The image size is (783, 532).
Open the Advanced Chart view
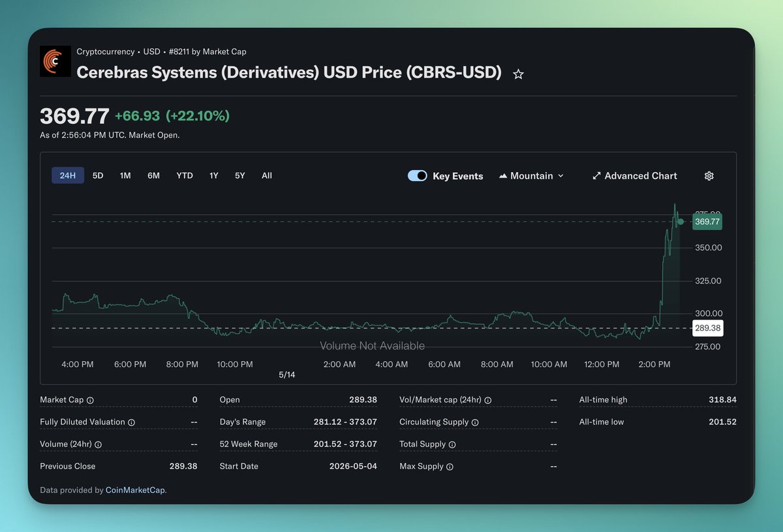[634, 176]
